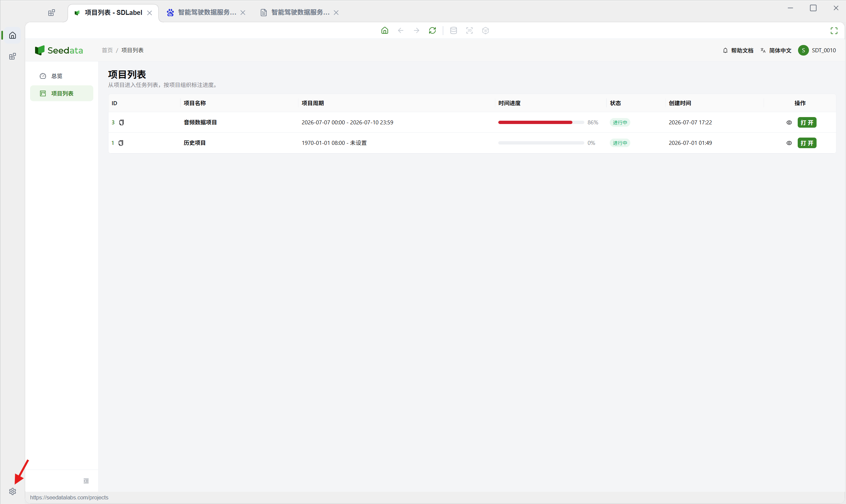This screenshot has height=504, width=846.
Task: Click the database icon in toolbar
Action: (x=454, y=30)
